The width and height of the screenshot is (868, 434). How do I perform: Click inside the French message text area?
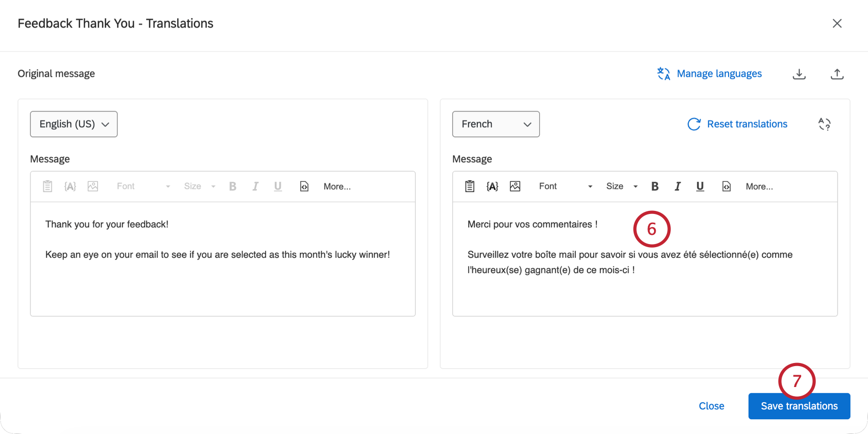point(645,259)
